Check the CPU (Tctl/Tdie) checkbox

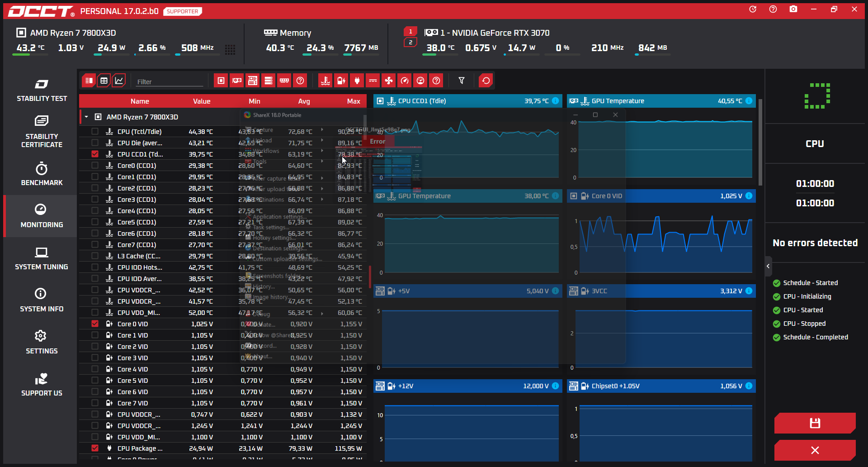(x=95, y=131)
